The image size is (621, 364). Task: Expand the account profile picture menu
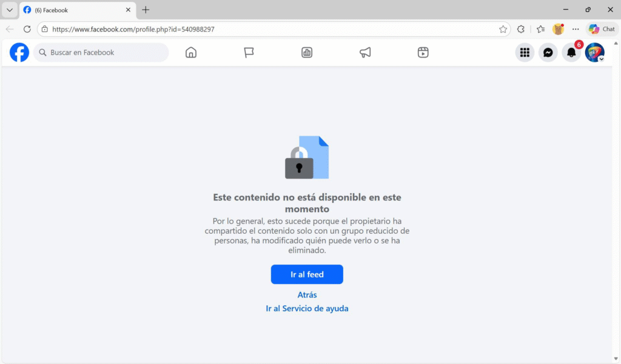595,52
